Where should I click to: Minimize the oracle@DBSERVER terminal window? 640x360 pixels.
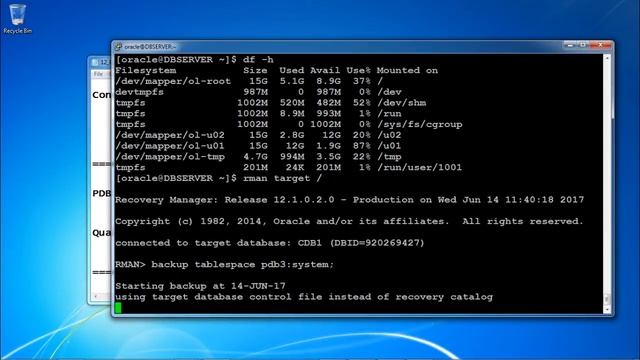(x=571, y=45)
